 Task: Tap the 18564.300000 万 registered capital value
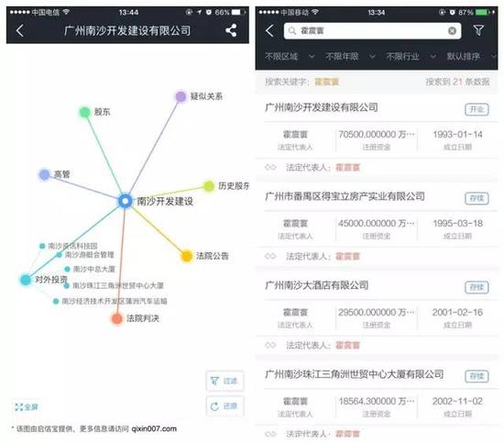[x=376, y=401]
